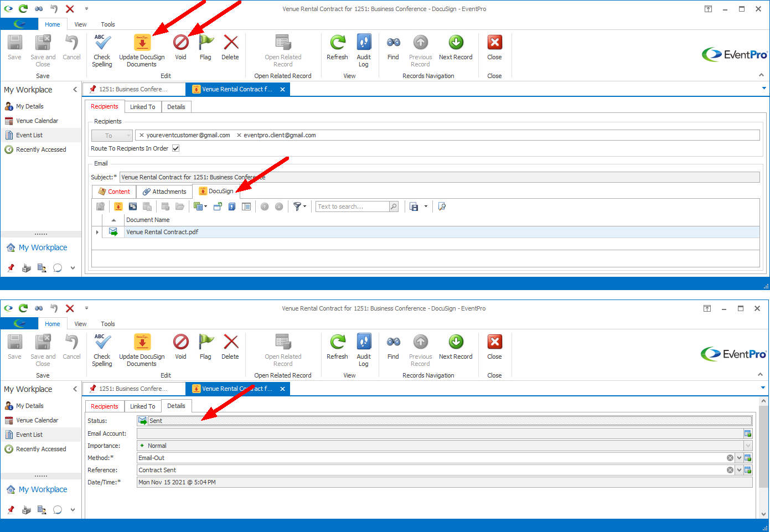Click the factory icon in top window sidebar footer
This screenshot has height=532, width=770.
coord(26,268)
